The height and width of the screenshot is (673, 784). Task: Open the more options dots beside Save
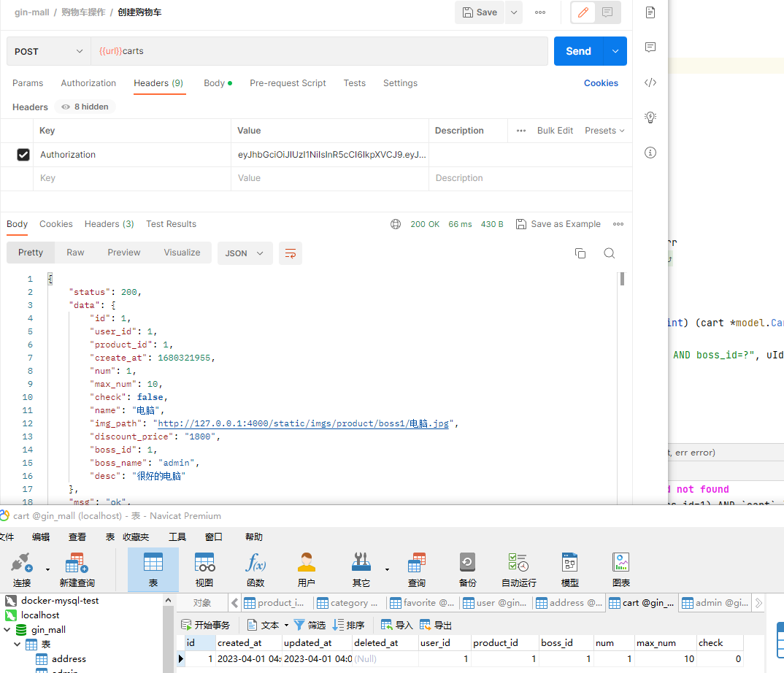[x=540, y=12]
